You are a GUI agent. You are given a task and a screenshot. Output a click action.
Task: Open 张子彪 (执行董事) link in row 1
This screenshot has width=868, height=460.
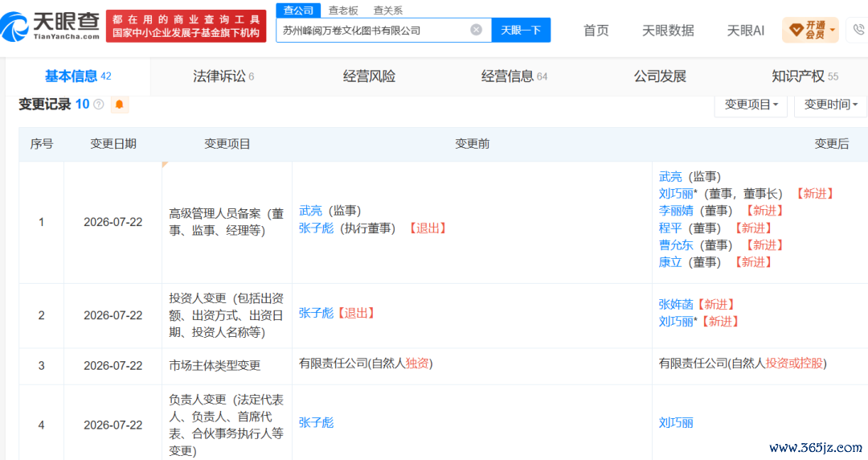coord(316,228)
